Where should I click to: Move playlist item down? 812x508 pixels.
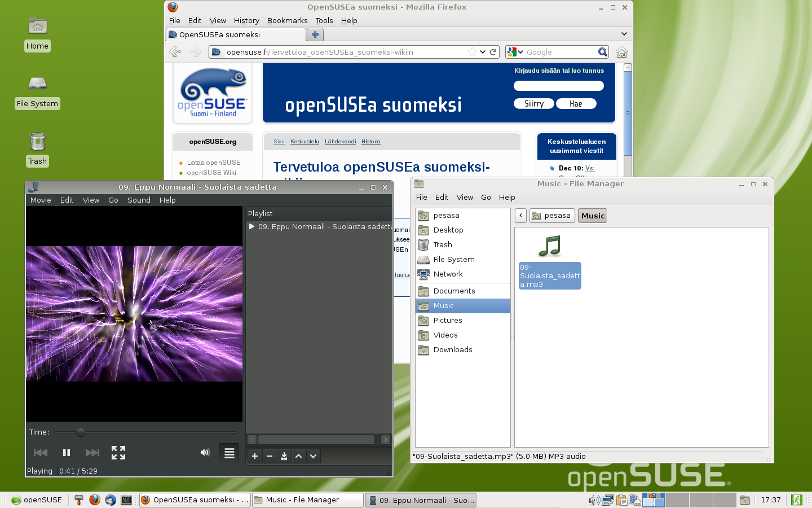(314, 456)
